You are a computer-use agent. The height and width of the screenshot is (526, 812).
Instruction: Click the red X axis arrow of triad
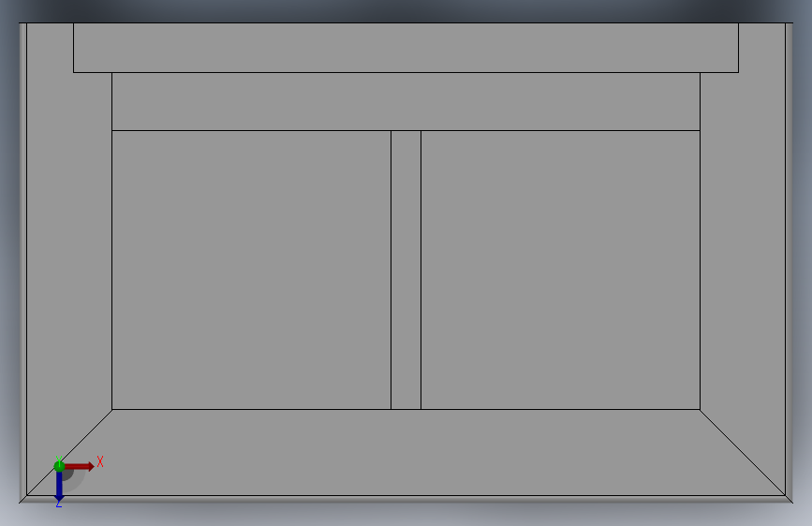[80, 466]
